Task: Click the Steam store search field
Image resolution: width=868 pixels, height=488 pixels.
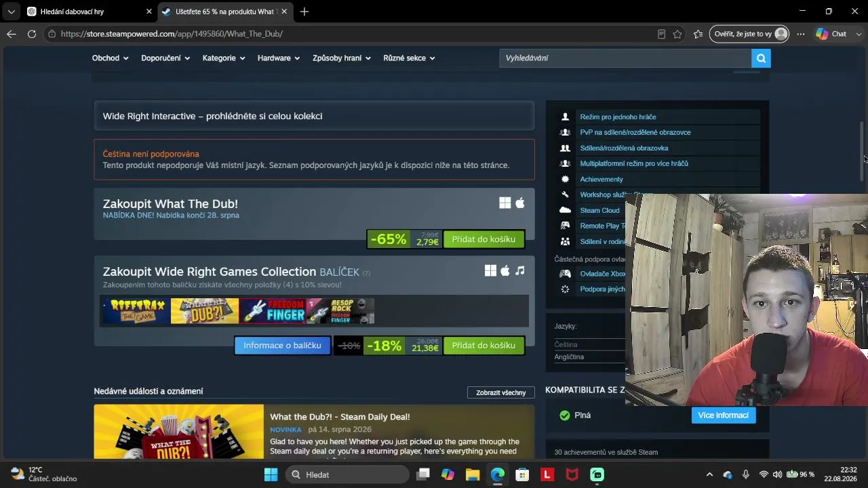Action: (625, 58)
